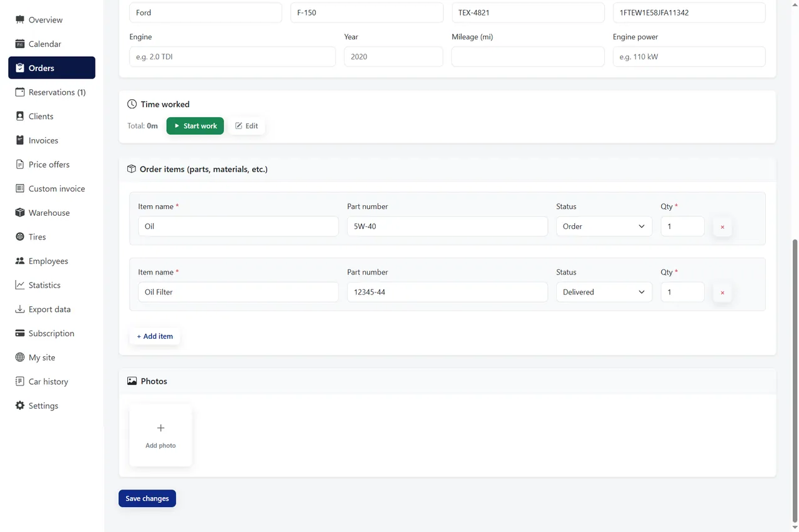Click the Settings gear icon
The image size is (799, 532).
tap(20, 405)
